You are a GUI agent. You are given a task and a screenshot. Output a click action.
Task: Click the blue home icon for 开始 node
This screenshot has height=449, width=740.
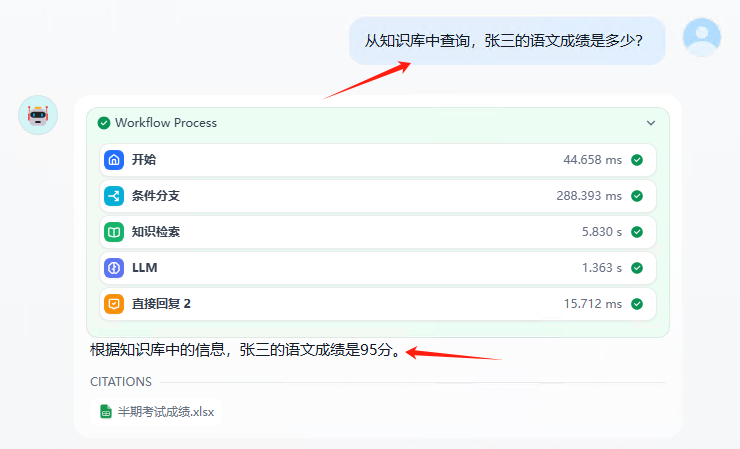[x=114, y=160]
